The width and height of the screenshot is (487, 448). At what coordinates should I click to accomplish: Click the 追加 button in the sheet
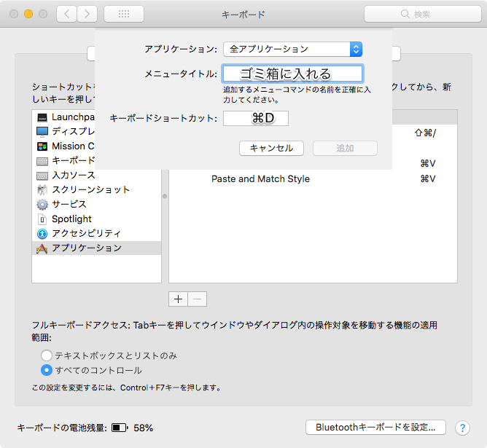(x=345, y=149)
